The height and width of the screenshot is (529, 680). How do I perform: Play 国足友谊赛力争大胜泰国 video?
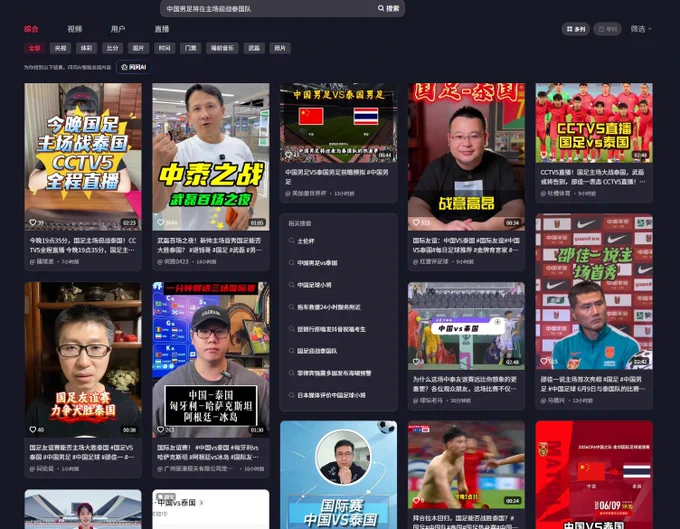(x=83, y=360)
